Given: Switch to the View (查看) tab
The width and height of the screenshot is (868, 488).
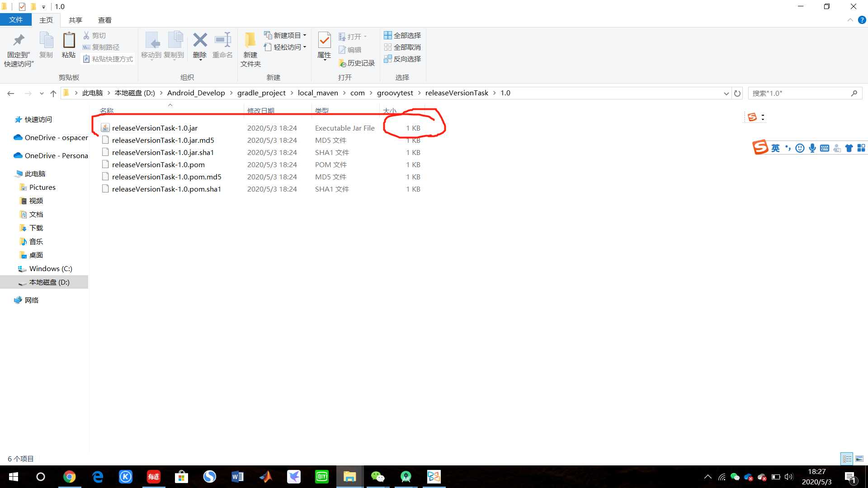Looking at the screenshot, I should [x=105, y=20].
